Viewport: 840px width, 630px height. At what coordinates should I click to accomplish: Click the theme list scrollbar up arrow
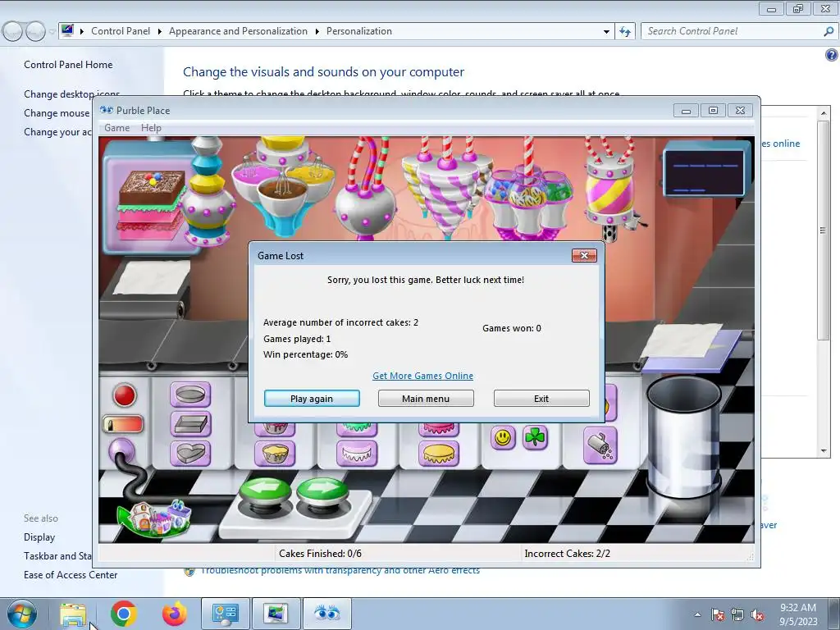pyautogui.click(x=824, y=113)
